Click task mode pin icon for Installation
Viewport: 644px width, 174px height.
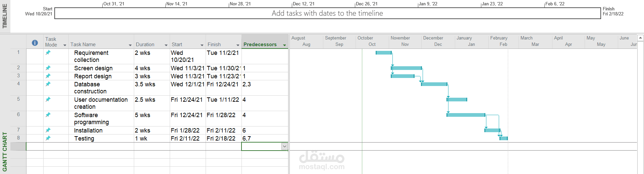click(48, 130)
